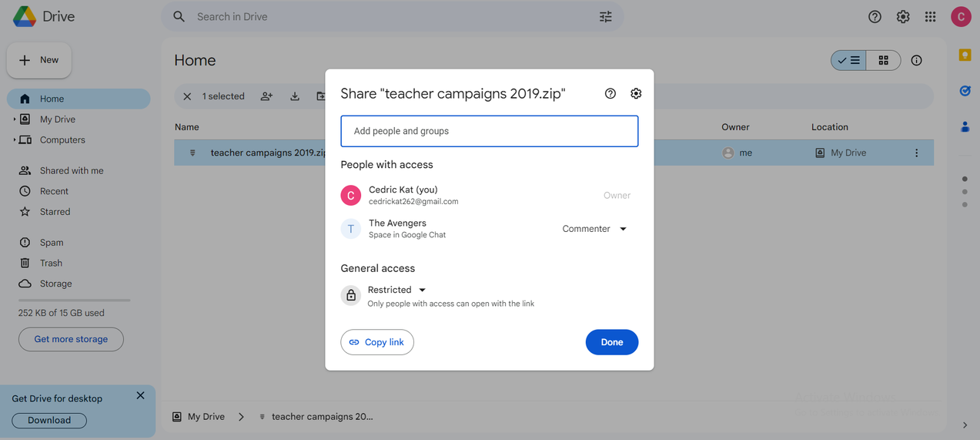Image resolution: width=980 pixels, height=440 pixels.
Task: Click The Avengers T avatar
Action: click(x=351, y=229)
